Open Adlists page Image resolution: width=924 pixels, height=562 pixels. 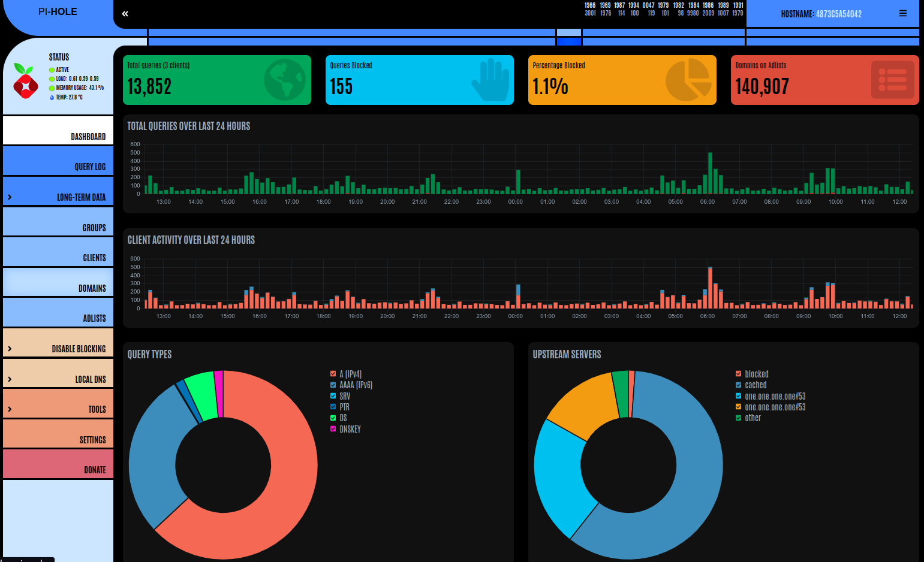[x=58, y=312]
